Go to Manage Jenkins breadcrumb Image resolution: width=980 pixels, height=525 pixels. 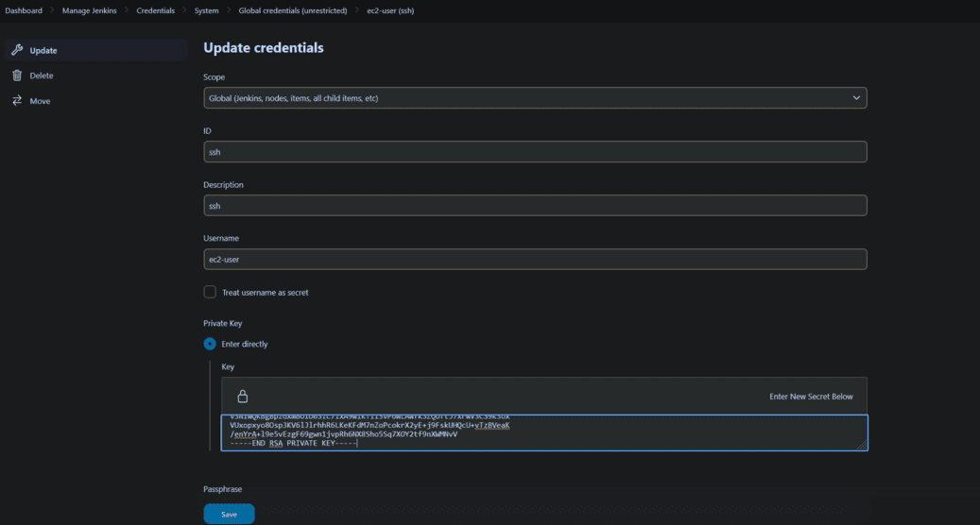pos(89,10)
